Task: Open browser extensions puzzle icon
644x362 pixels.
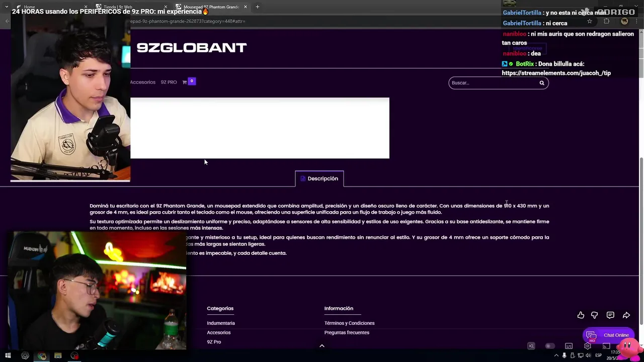Action: click(607, 21)
